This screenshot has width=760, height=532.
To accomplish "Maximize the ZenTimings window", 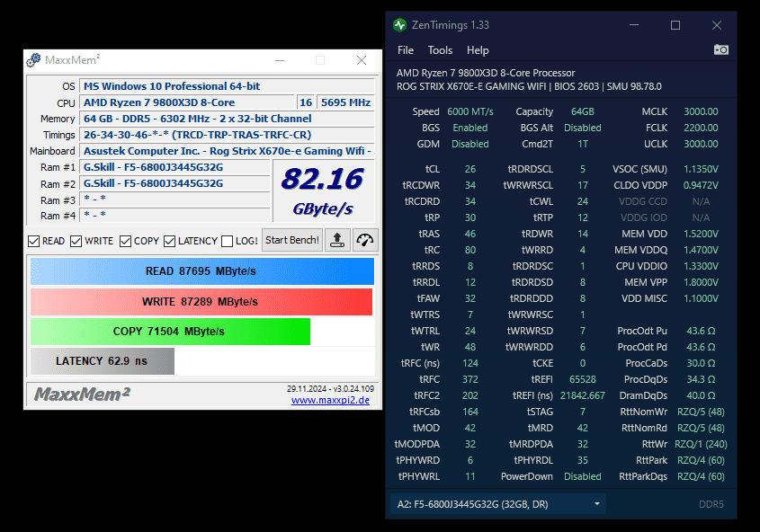I will [675, 25].
